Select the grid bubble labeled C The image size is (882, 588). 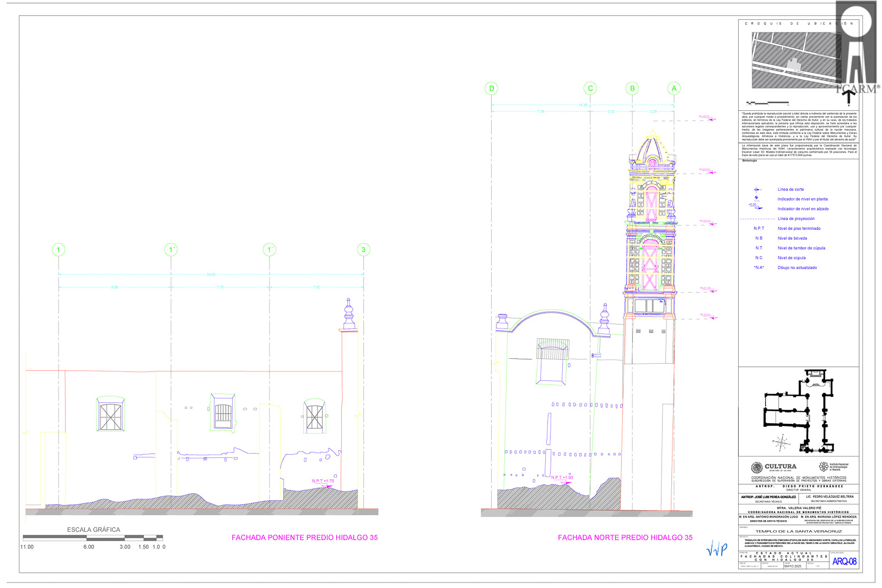[590, 88]
